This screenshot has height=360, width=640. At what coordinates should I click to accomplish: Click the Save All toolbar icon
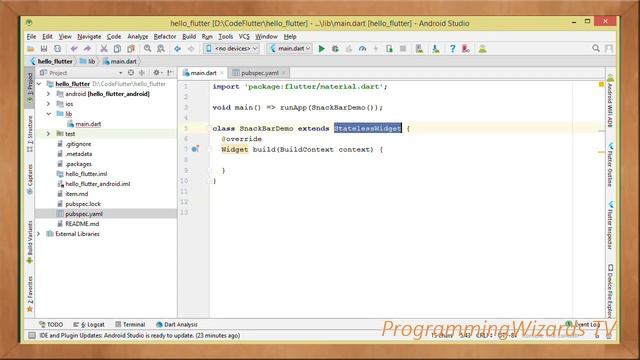[x=44, y=49]
